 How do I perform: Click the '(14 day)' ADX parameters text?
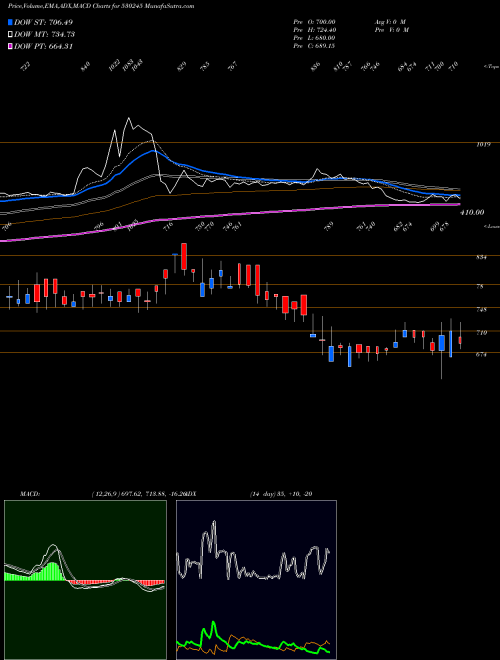pos(263,494)
